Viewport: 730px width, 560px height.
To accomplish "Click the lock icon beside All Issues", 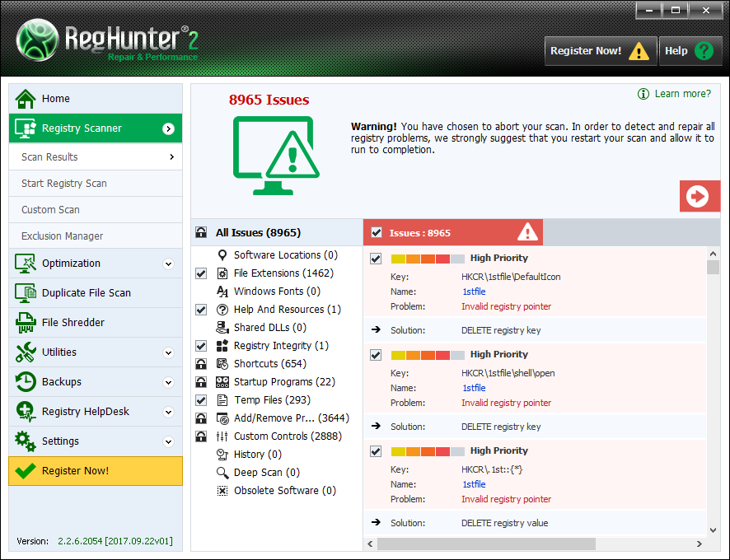I will coord(201,232).
